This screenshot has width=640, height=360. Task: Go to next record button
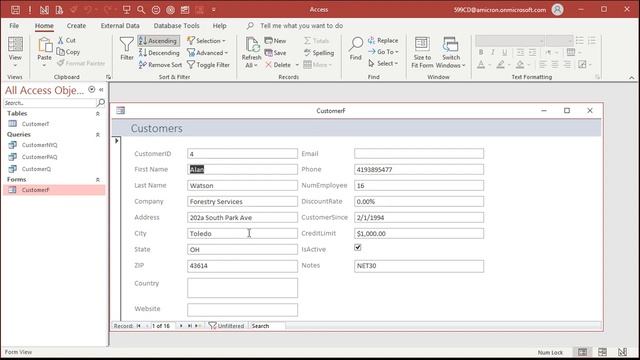pos(181,326)
